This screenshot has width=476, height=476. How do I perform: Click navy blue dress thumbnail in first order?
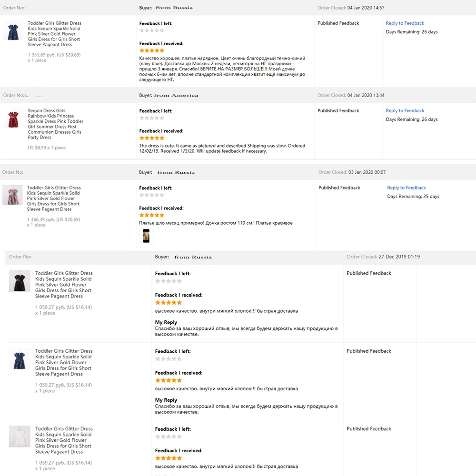pos(13,30)
